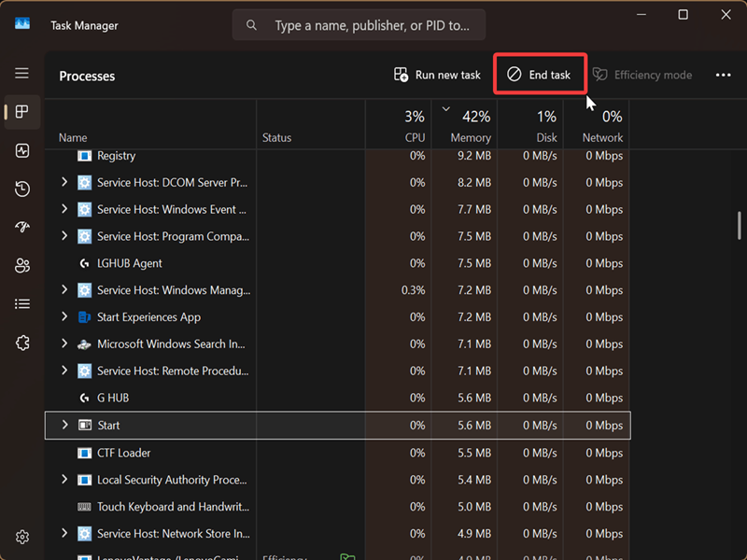Click the End task button
Image resolution: width=747 pixels, height=560 pixels.
pos(540,75)
